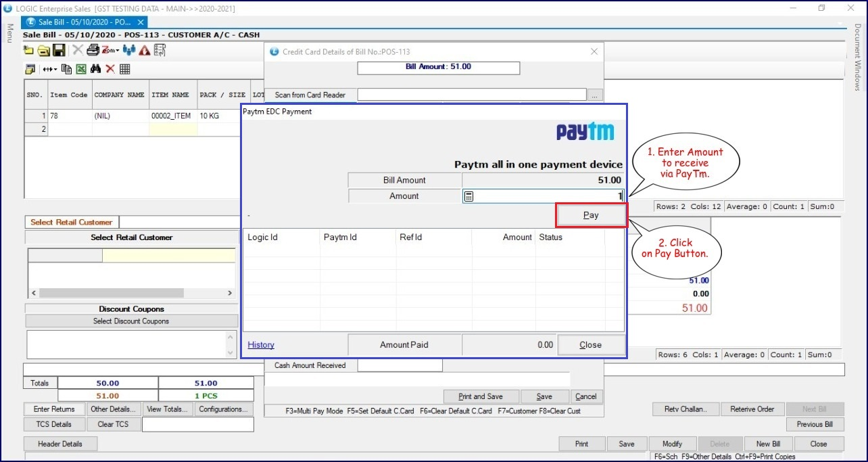The height and width of the screenshot is (462, 868).
Task: Click the bottom bar Close button
Action: [819, 444]
